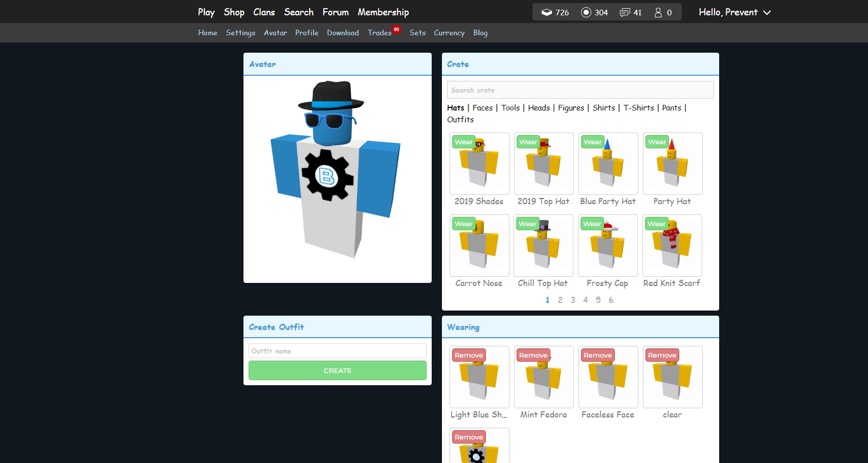Open the Membership menu item

click(x=383, y=12)
